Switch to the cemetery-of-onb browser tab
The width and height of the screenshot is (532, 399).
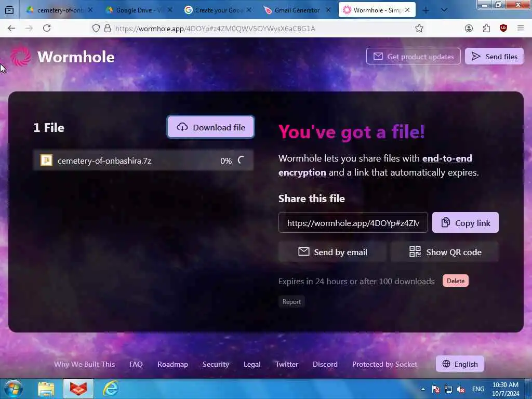(59, 10)
